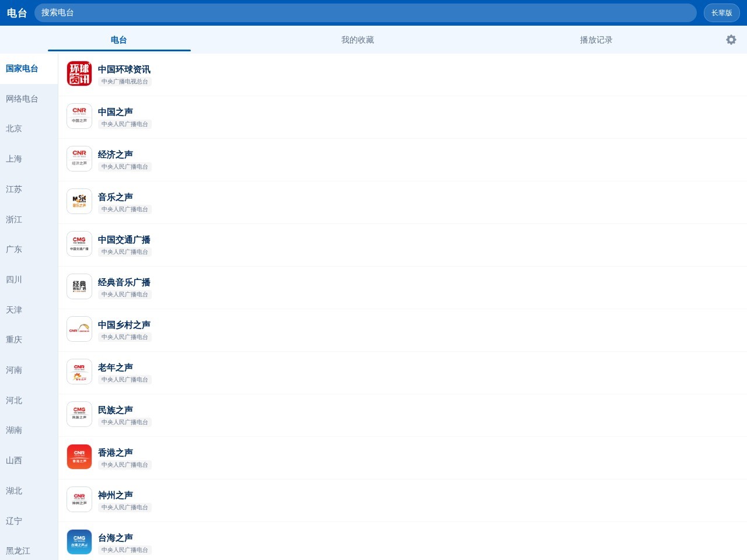Play the 中国乡村之声 station title
747x560 pixels.
coord(124,325)
